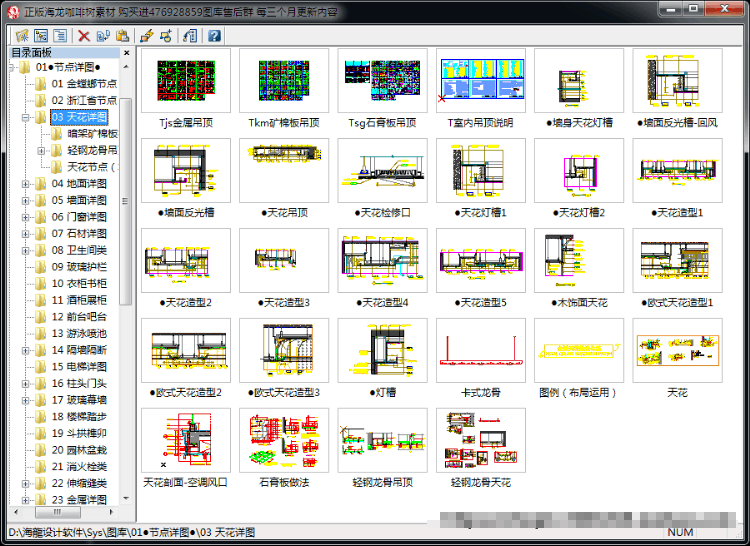This screenshot has height=546, width=750.
Task: Click the red X delete icon
Action: click(84, 35)
